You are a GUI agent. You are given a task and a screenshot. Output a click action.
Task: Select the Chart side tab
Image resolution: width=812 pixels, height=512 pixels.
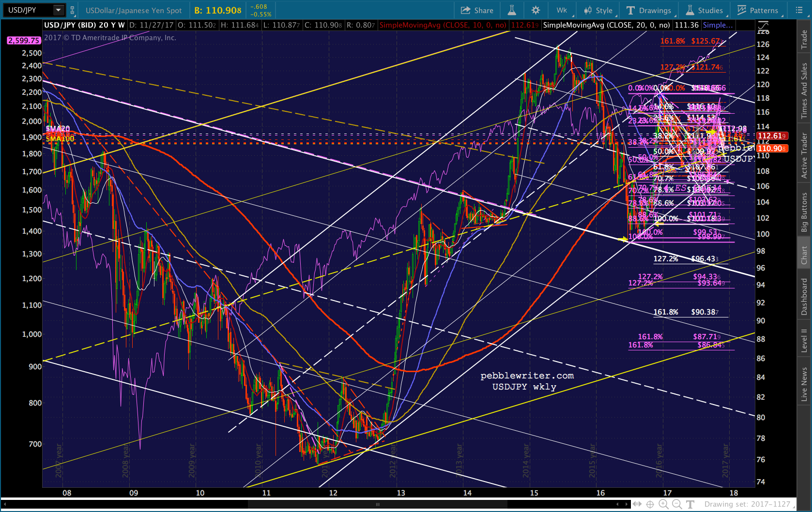tap(804, 255)
